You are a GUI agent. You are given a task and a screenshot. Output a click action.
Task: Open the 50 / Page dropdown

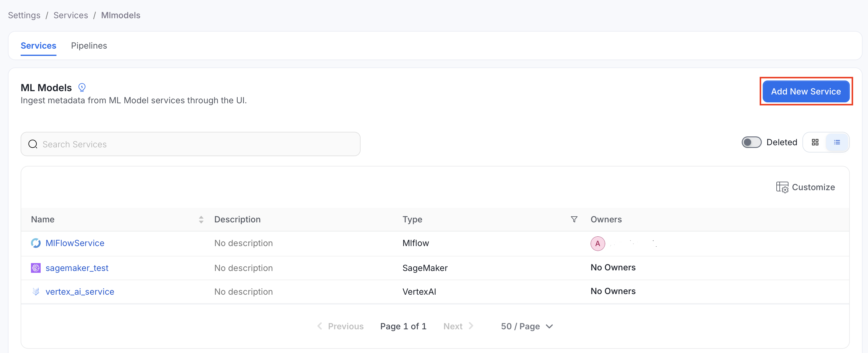pos(527,326)
